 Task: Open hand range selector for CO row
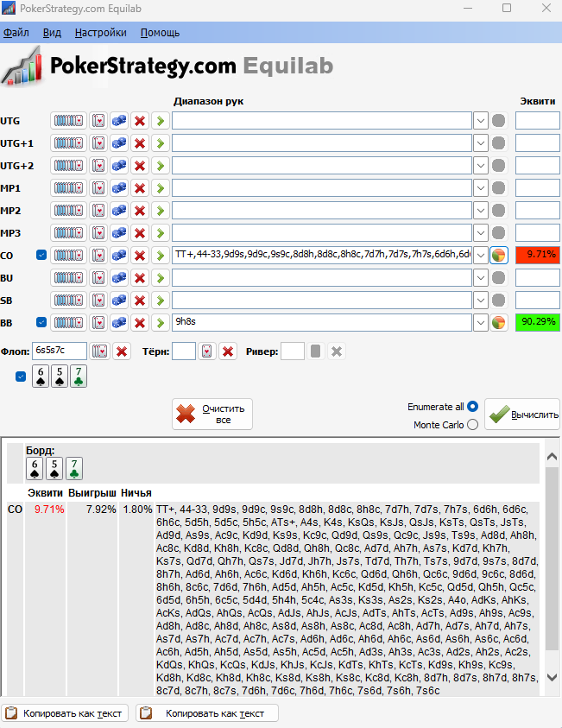69,256
